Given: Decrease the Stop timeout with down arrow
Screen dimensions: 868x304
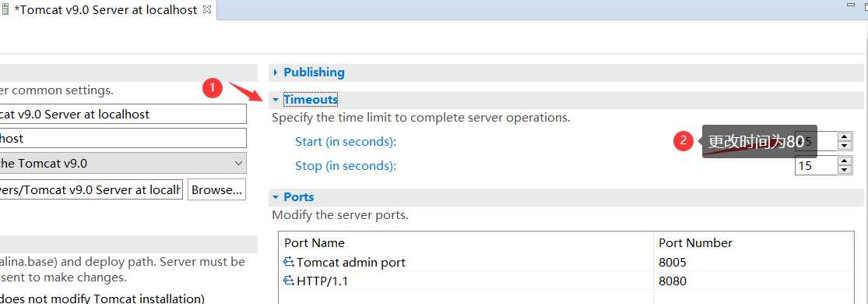Looking at the screenshot, I should point(845,170).
